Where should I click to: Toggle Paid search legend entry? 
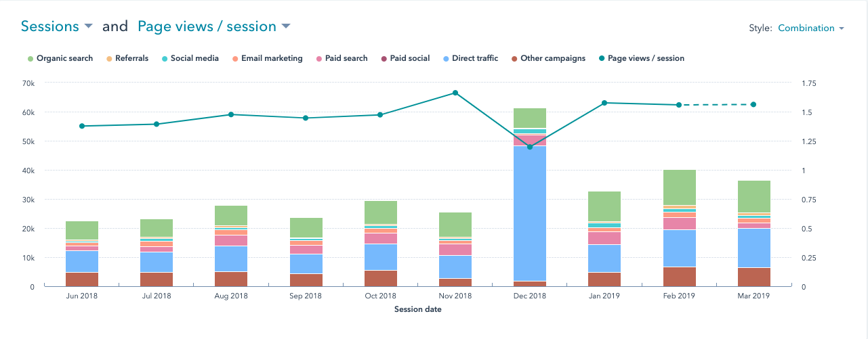(x=346, y=58)
